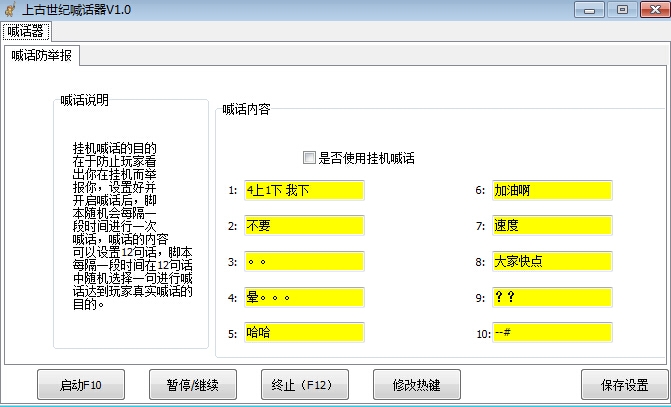
Task: Focus field 3 containing two small circles
Action: coord(304,261)
